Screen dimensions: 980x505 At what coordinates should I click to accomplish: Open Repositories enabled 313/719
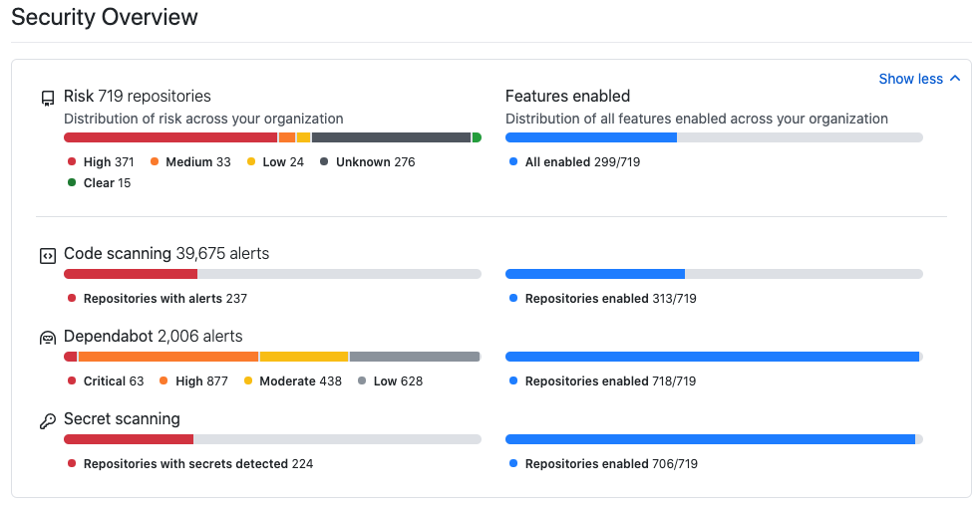603,299
